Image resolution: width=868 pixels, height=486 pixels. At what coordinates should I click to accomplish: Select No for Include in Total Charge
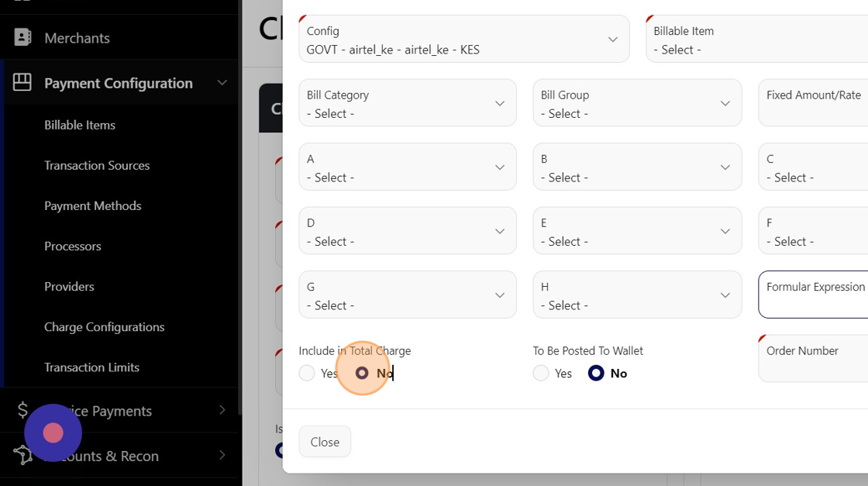point(362,374)
